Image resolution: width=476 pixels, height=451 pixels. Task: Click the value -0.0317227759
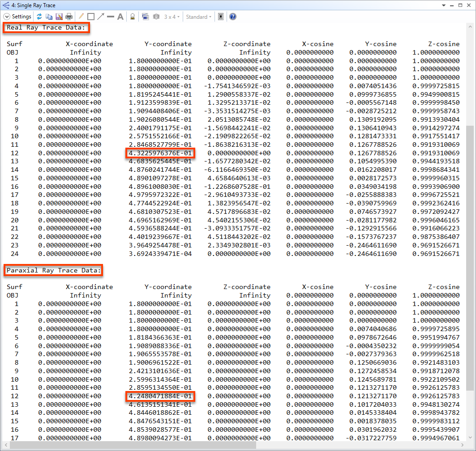(371, 438)
